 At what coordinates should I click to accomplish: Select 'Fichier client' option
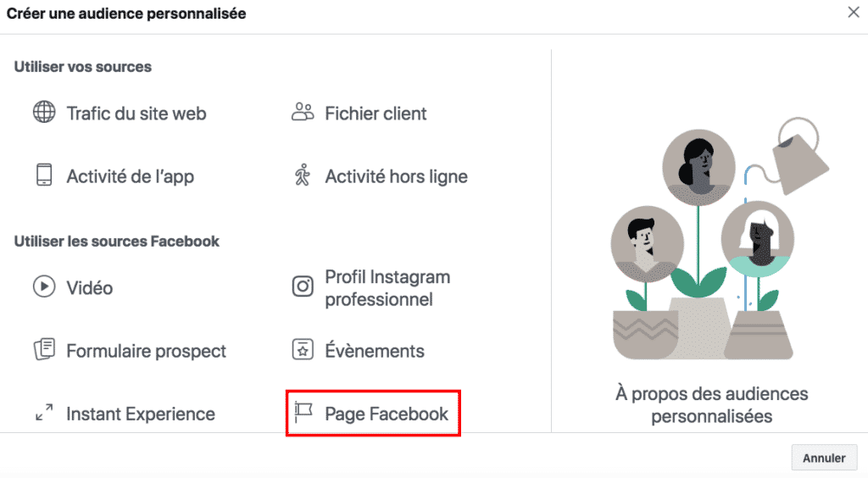coord(376,114)
